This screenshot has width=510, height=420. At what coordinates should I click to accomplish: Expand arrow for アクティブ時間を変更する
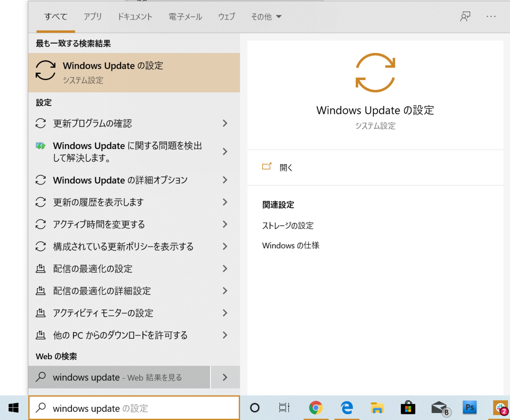pyautogui.click(x=225, y=224)
